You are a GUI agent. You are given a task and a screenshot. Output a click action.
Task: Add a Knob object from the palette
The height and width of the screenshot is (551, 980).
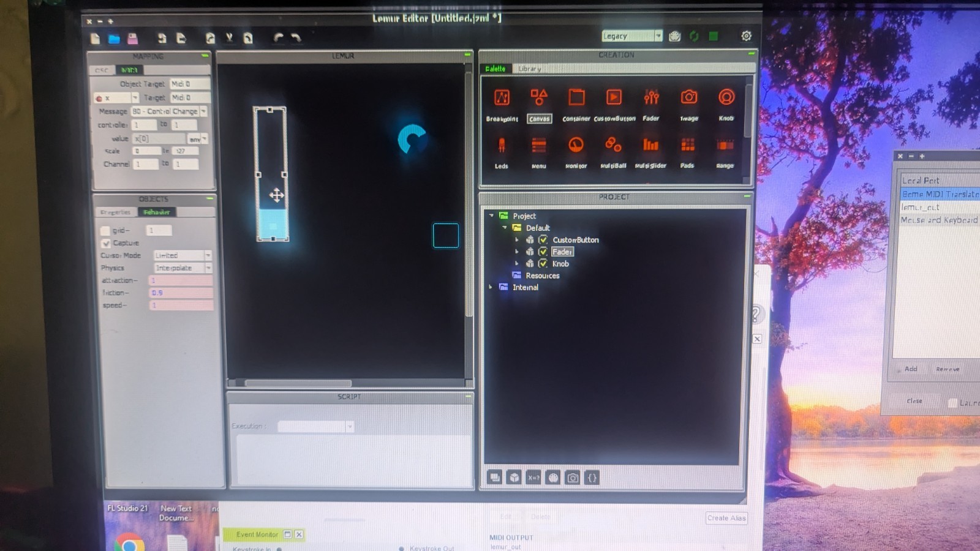tap(726, 104)
